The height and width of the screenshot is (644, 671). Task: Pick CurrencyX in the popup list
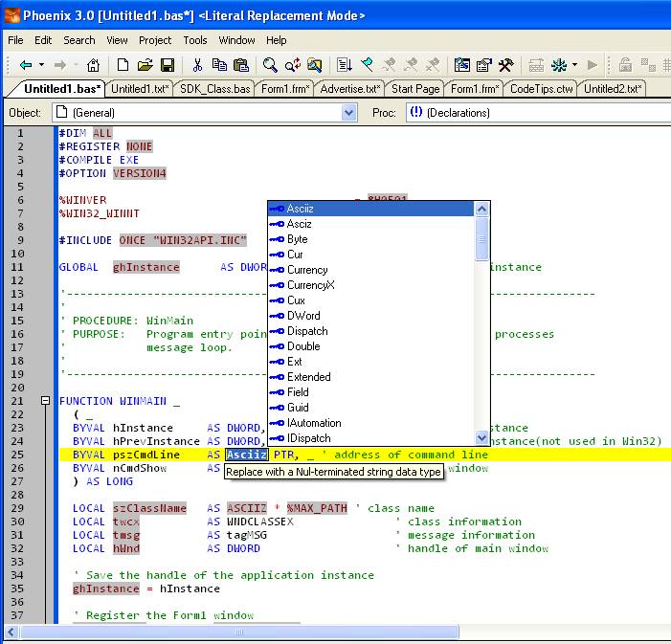click(x=370, y=285)
